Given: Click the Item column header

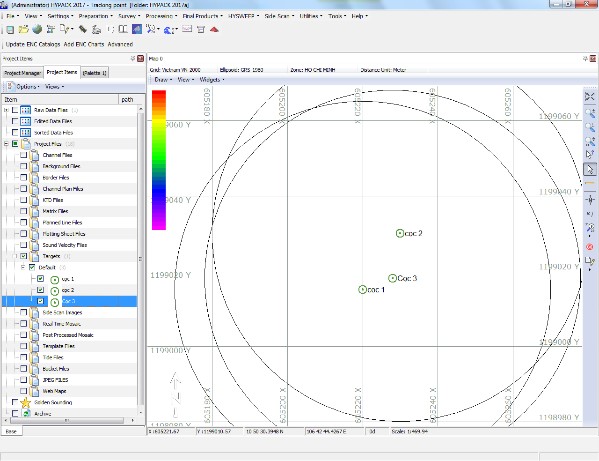Looking at the screenshot, I should tap(60, 99).
